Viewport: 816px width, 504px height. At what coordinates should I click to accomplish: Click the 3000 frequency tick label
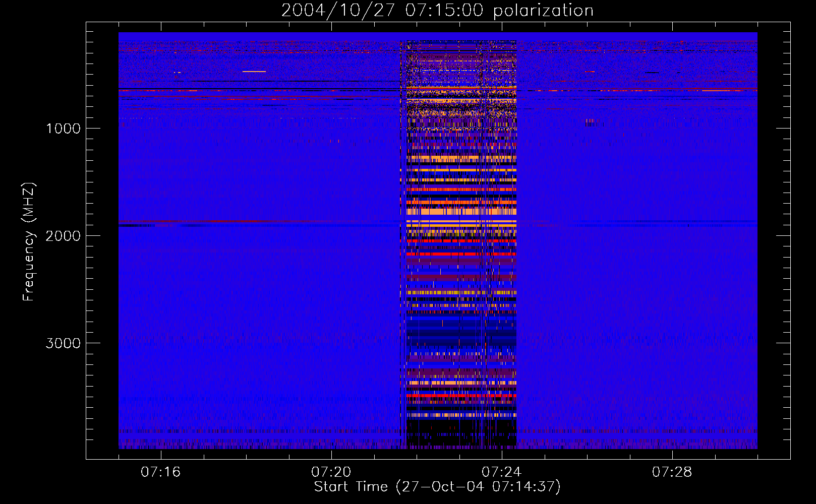pos(63,343)
